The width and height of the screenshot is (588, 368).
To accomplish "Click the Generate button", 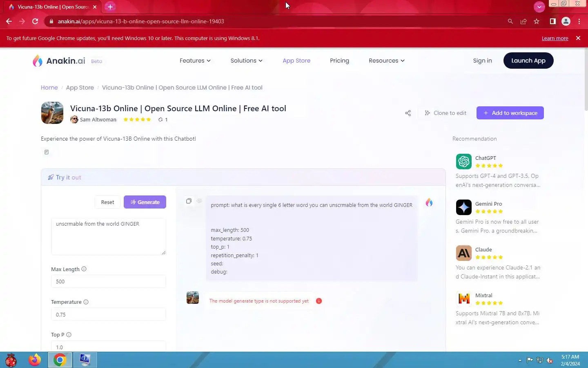I will click(145, 202).
